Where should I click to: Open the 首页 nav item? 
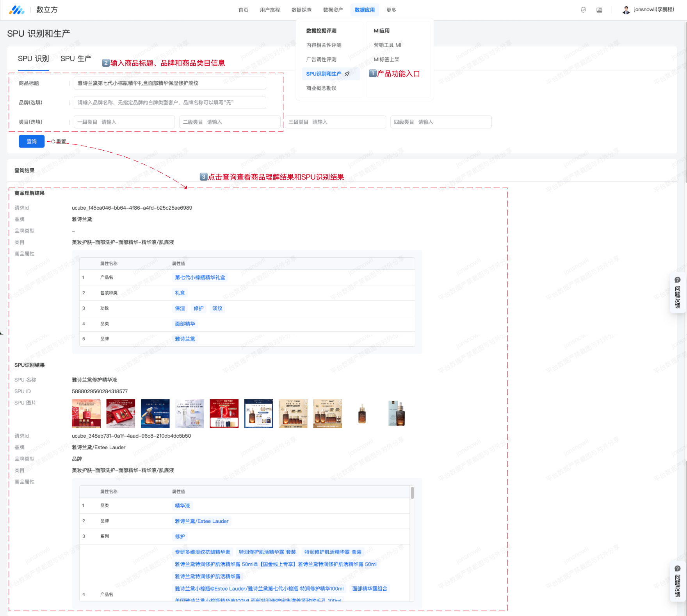(243, 10)
